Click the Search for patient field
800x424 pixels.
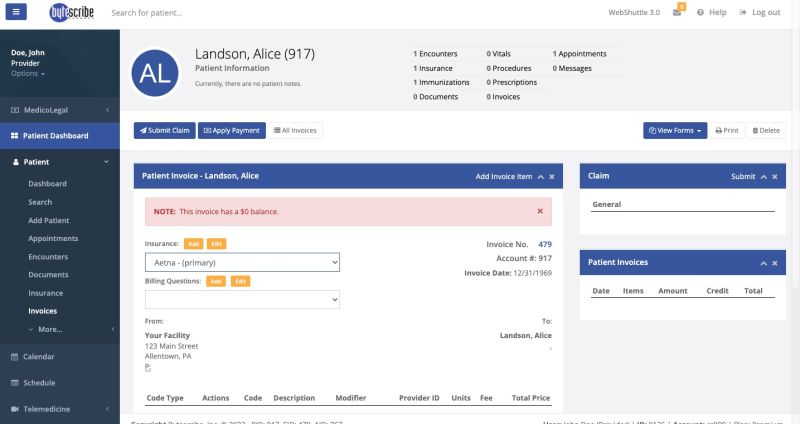pyautogui.click(x=250, y=13)
